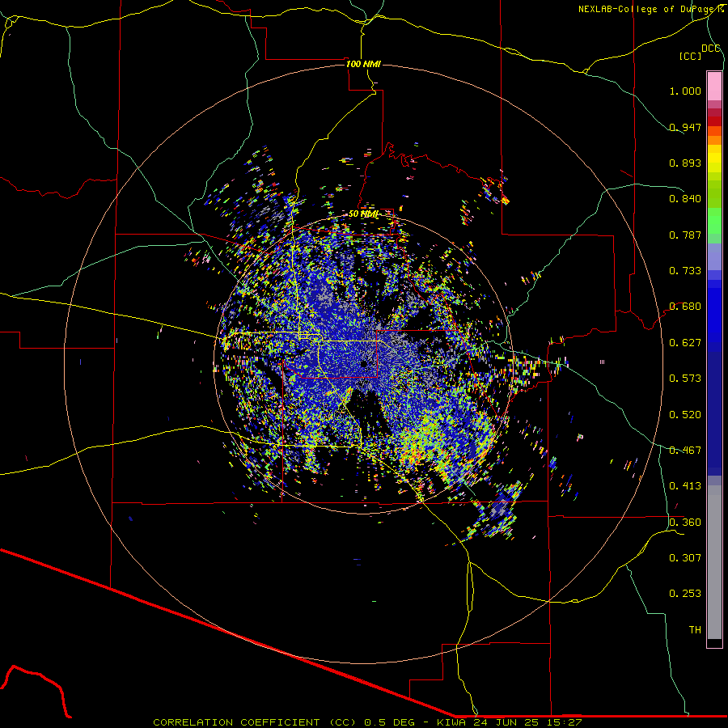Select the 0.947 scale value
Screen dimensions: 728x728
pos(685,127)
